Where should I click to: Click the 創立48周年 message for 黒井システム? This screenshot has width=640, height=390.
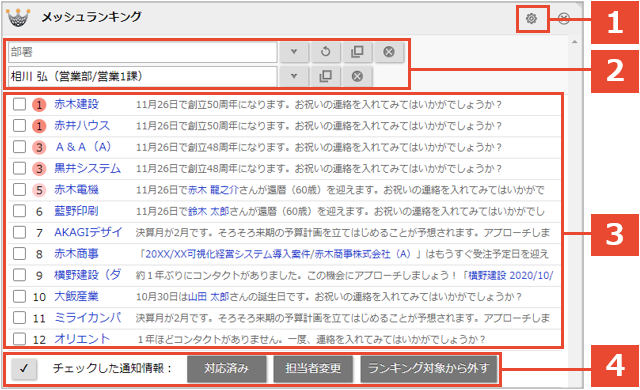click(319, 168)
